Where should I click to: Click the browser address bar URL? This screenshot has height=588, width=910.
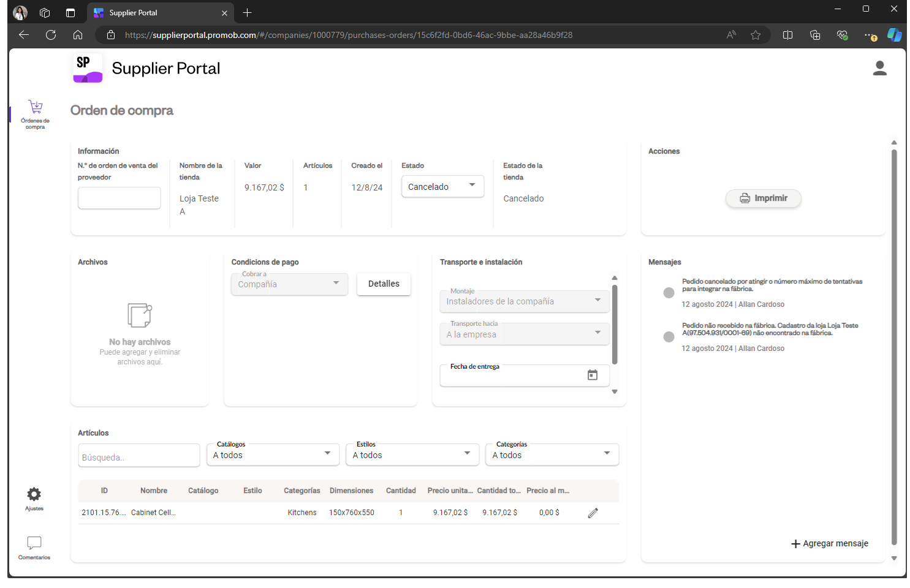pos(349,35)
